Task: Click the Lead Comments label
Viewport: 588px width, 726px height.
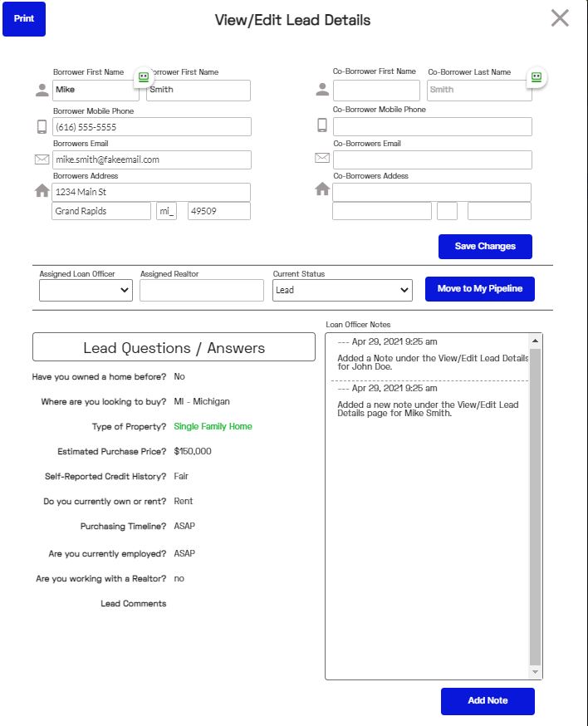Action: 134,604
